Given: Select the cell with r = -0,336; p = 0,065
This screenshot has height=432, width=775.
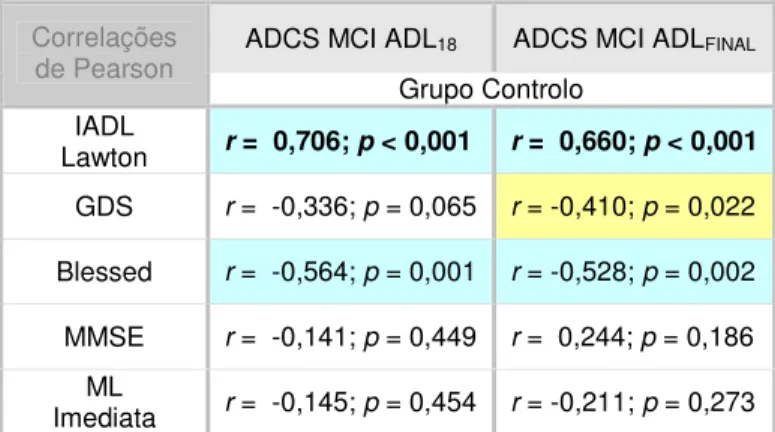Looking at the screenshot, I should pos(351,207).
